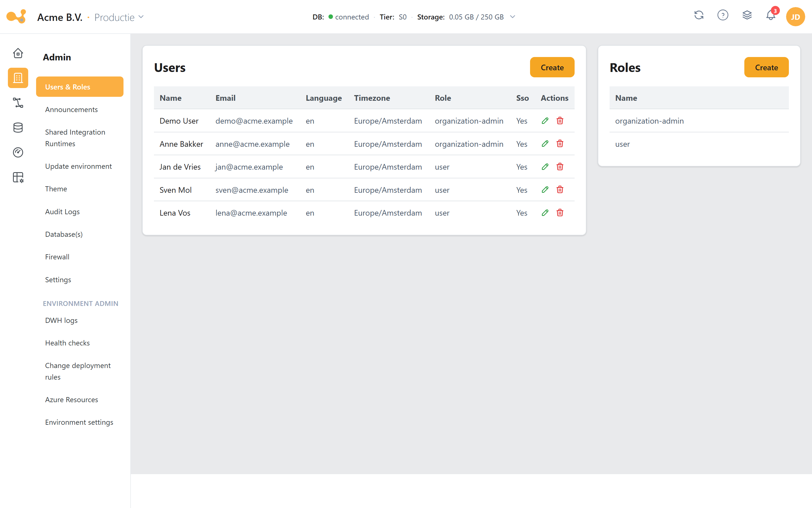This screenshot has height=508, width=812.
Task: Select the user role in Roles list
Action: (699, 144)
